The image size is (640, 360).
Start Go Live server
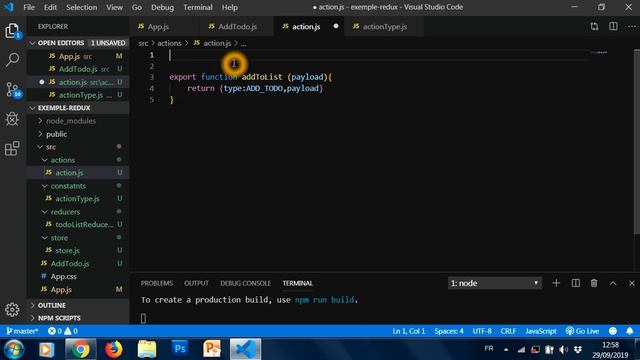[x=582, y=331]
